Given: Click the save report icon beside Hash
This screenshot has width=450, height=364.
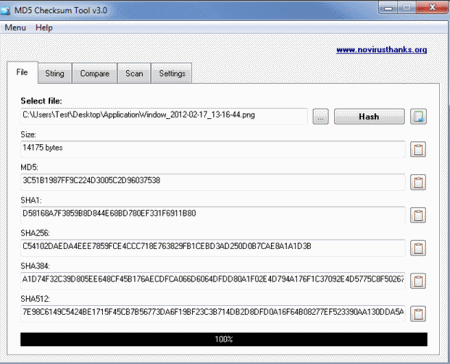Looking at the screenshot, I should (418, 117).
